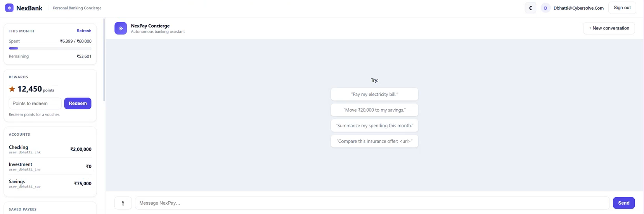Click the NexPay Concierge diamond icon
Viewport: 644px width, 214px height.
pos(121,28)
